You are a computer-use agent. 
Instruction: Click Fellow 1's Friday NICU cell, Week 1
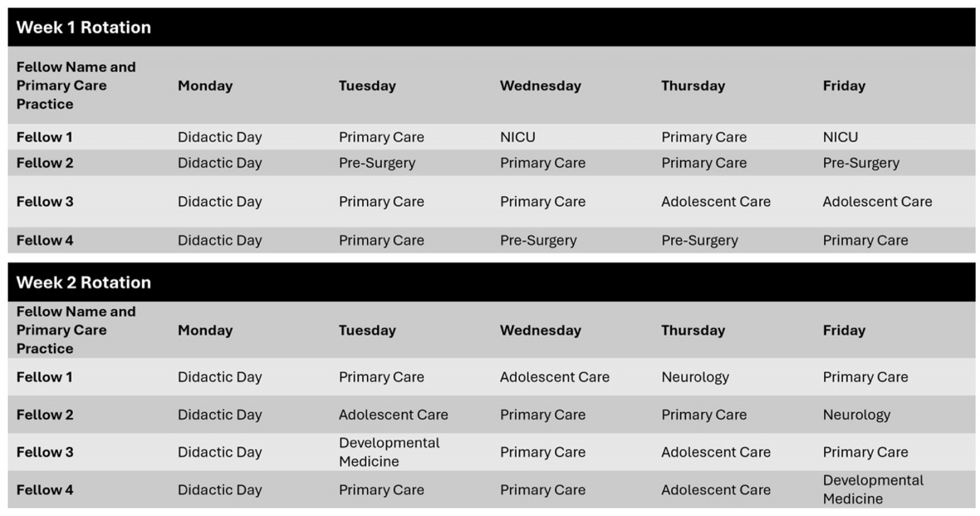840,137
